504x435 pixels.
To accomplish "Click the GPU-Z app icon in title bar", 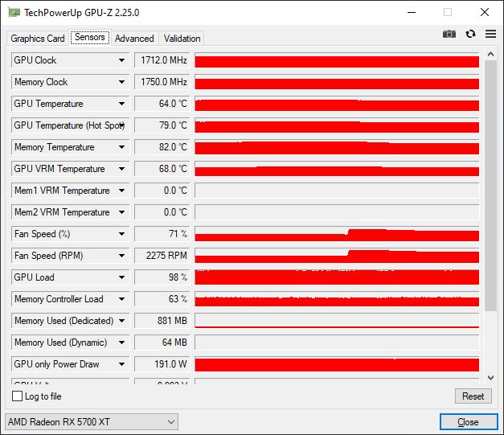I will click(x=14, y=13).
